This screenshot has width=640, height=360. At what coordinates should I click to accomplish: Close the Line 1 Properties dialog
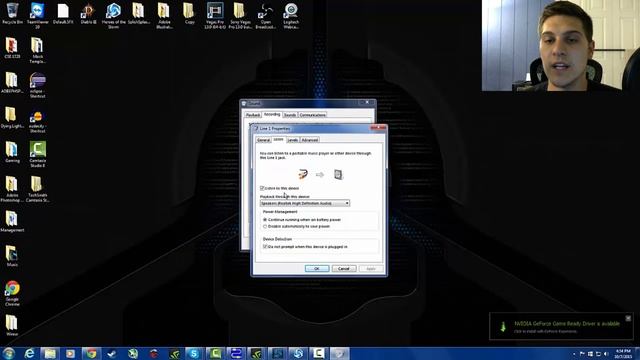[x=378, y=128]
